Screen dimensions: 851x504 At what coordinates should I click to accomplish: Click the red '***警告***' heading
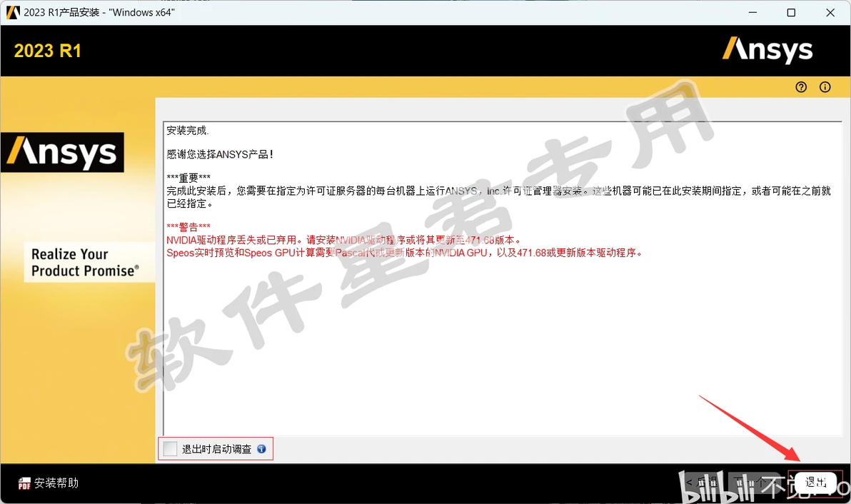coord(188,227)
